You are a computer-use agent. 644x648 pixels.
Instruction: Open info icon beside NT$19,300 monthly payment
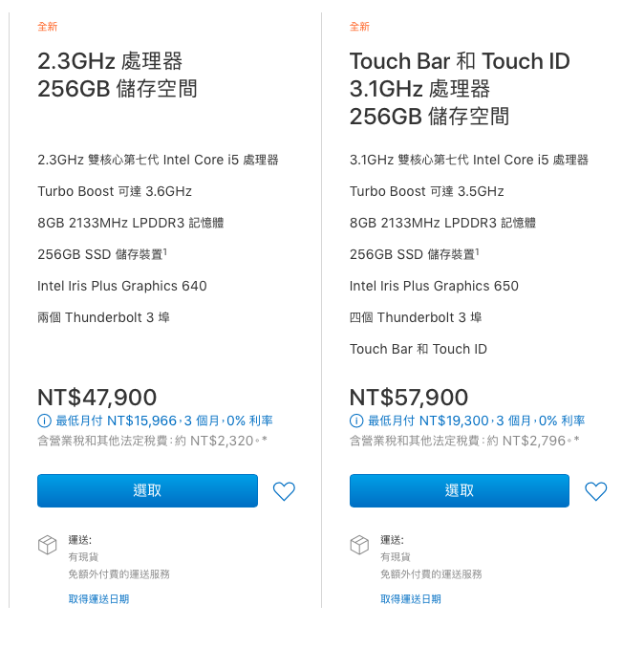pyautogui.click(x=356, y=421)
